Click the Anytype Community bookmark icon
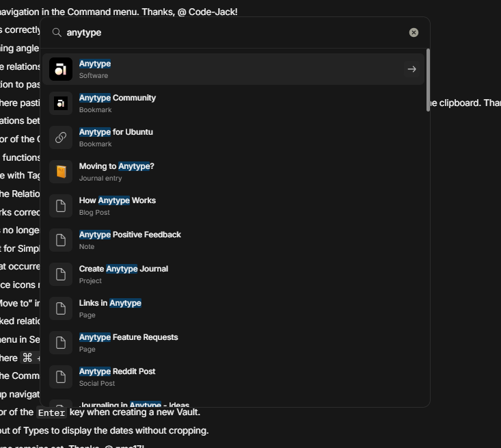The height and width of the screenshot is (448, 501). click(x=61, y=103)
